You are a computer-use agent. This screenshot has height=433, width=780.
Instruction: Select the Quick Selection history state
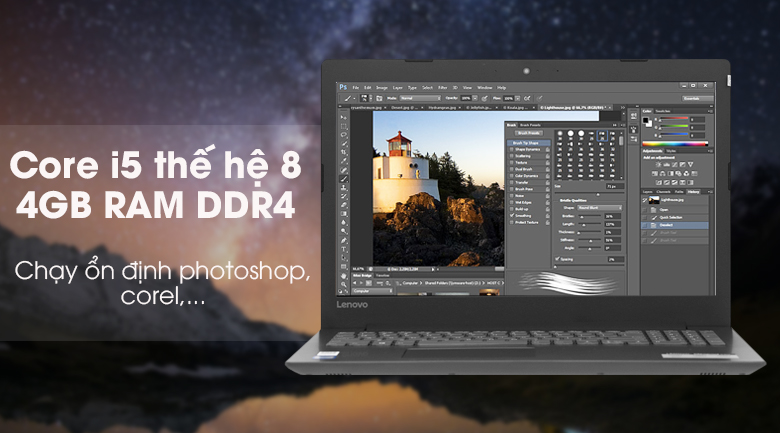(675, 217)
